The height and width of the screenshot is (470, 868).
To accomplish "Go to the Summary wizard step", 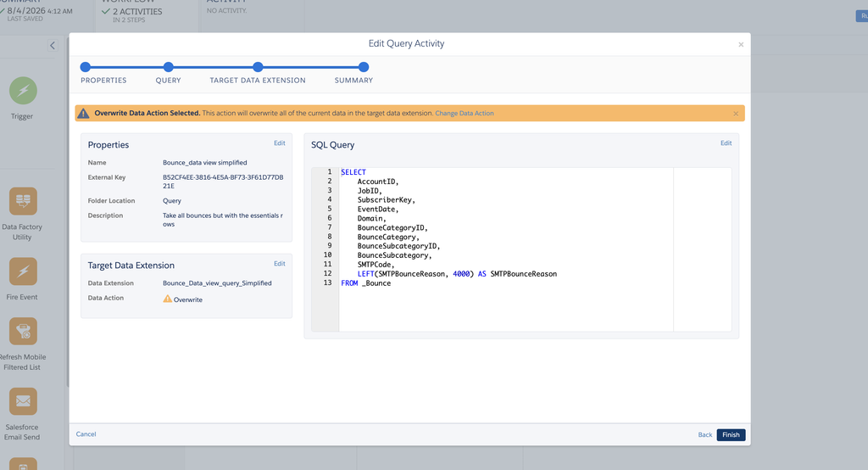I will [364, 67].
